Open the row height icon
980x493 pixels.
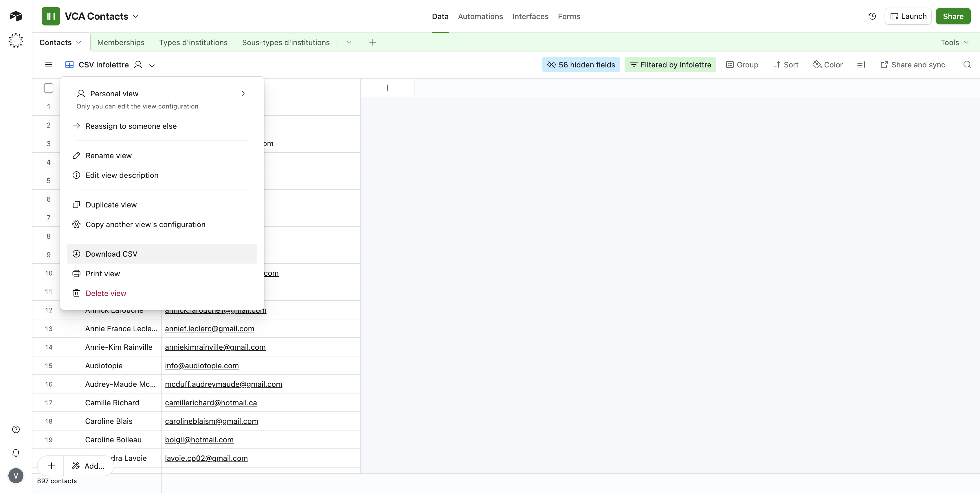pos(861,65)
